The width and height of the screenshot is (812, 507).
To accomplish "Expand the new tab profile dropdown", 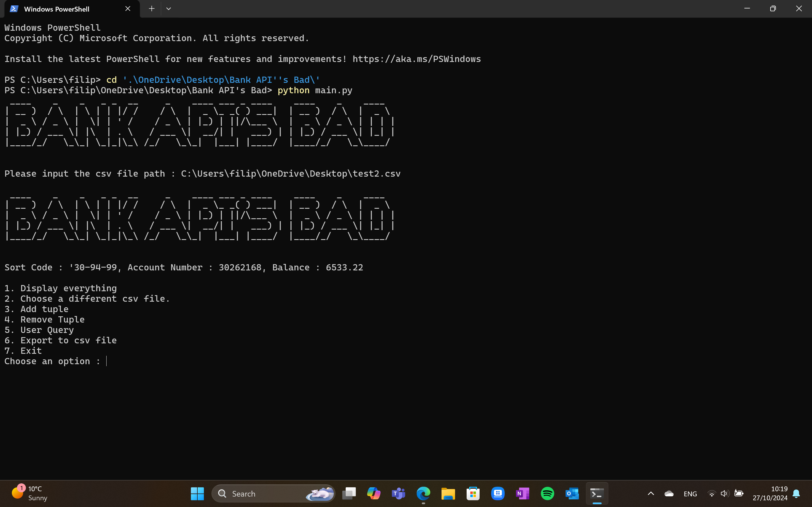I will 168,9.
